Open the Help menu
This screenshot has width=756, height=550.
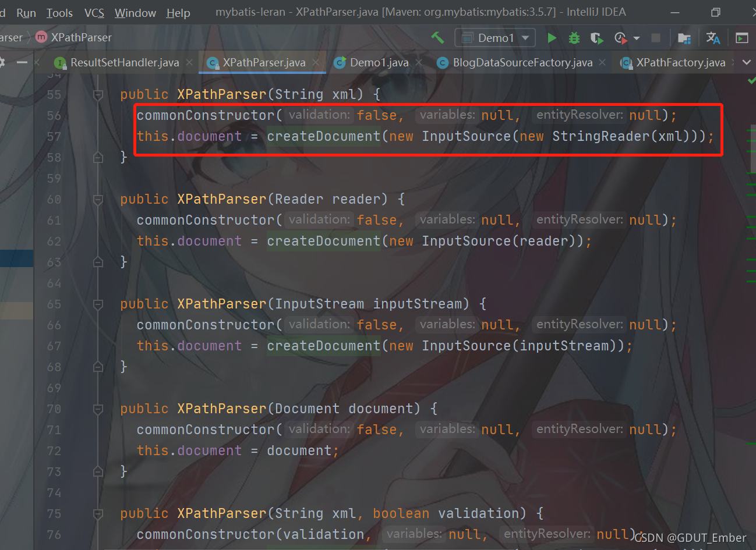pos(178,12)
